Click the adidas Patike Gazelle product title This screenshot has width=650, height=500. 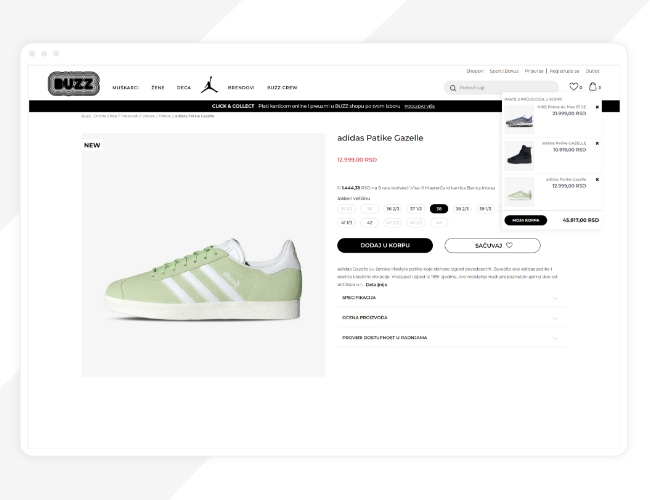(x=380, y=138)
